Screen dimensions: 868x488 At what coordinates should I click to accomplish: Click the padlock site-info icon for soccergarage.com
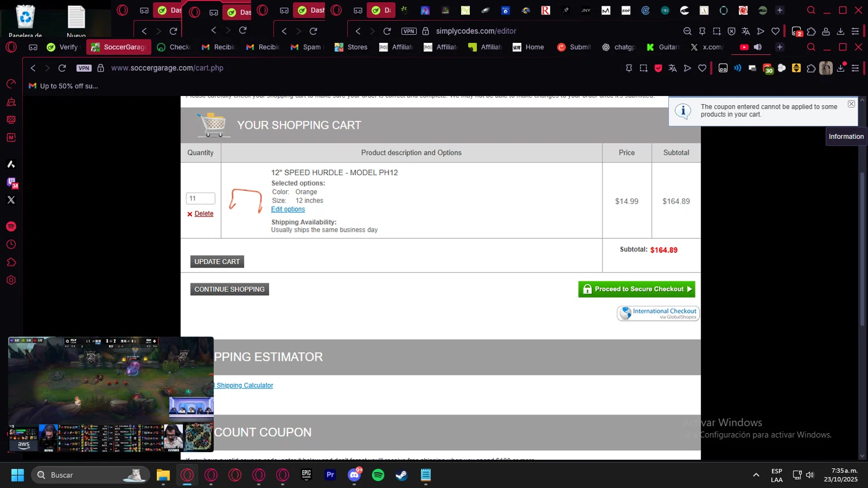point(101,68)
